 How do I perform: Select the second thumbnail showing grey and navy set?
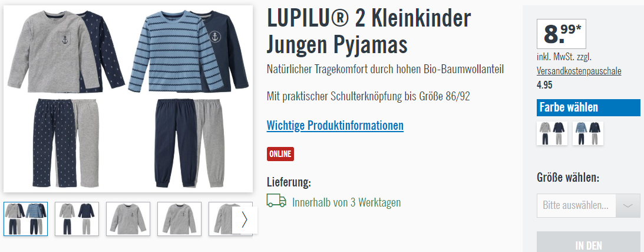[x=77, y=219]
